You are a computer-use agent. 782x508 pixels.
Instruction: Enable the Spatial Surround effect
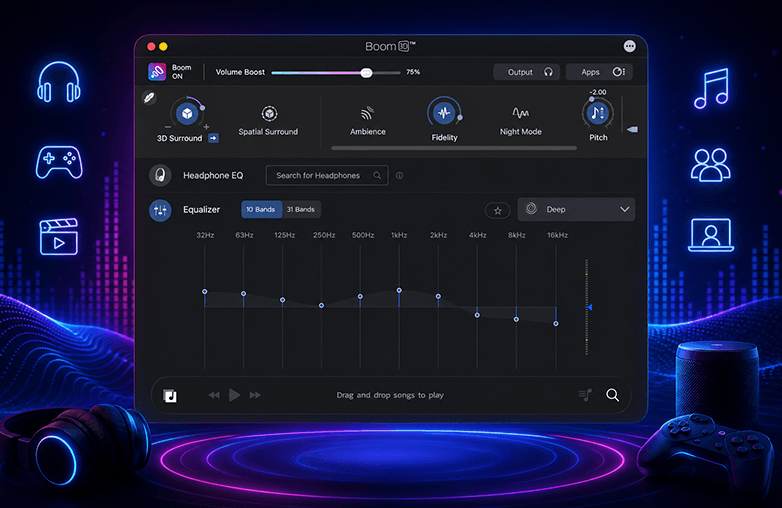point(269,114)
